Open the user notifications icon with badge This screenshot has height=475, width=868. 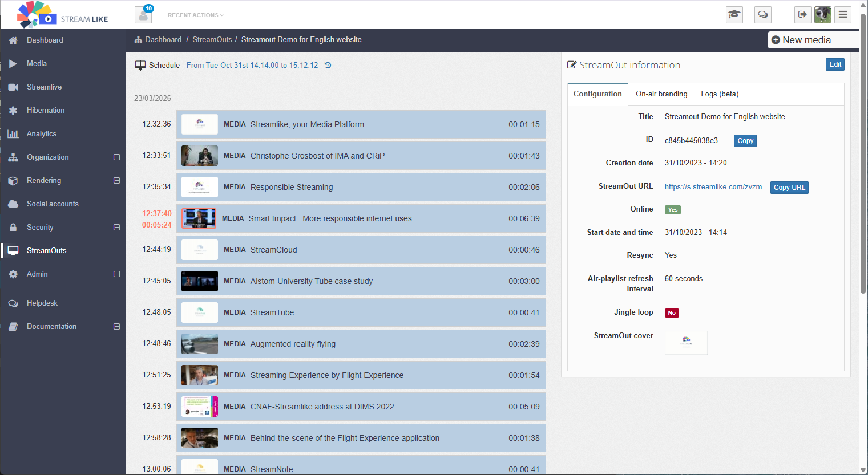pos(144,14)
